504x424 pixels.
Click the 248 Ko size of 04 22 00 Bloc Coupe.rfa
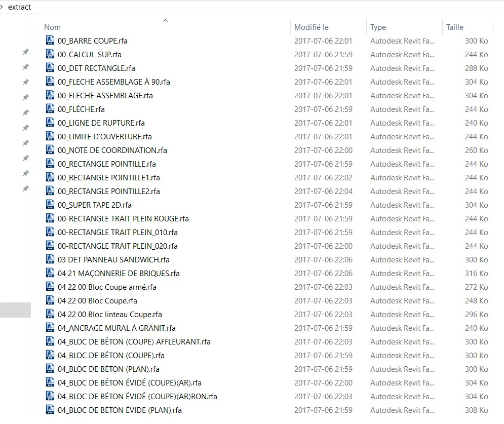tap(476, 300)
